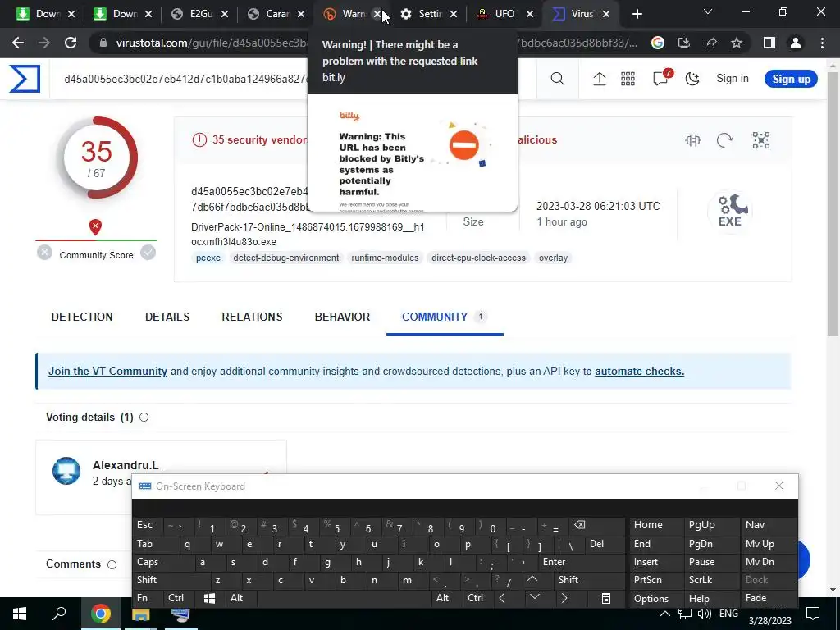Screen dimensions: 840x630
Task: Open the RELATIONS tab
Action: coord(252,317)
